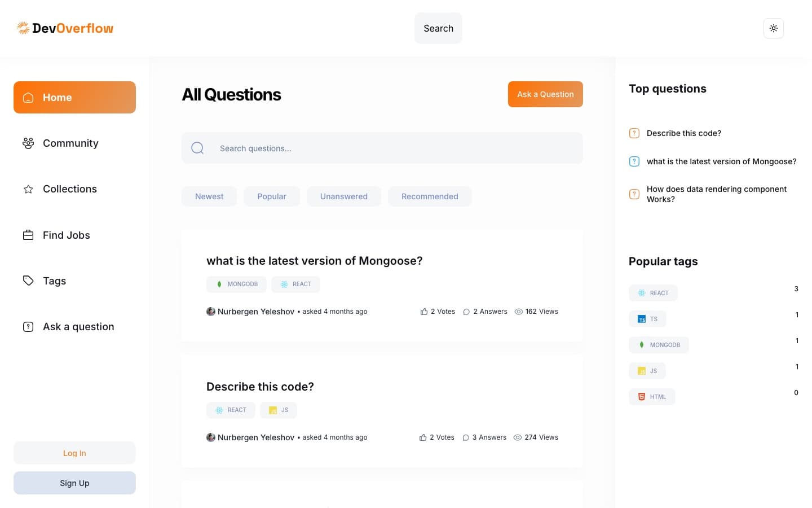Open top question on data rendering component
The image size is (812, 508).
717,194
